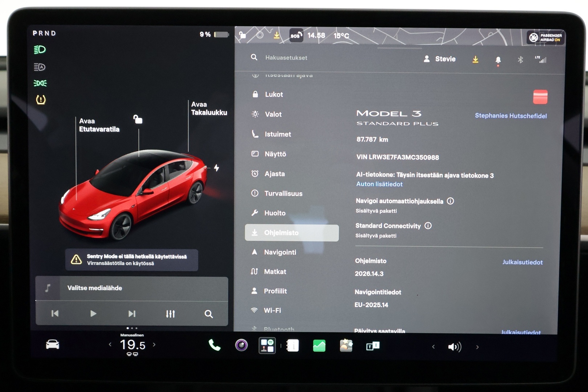This screenshot has height=392, width=588.
Task: Show info for Navigoi automaattiohjauksella
Action: [450, 201]
